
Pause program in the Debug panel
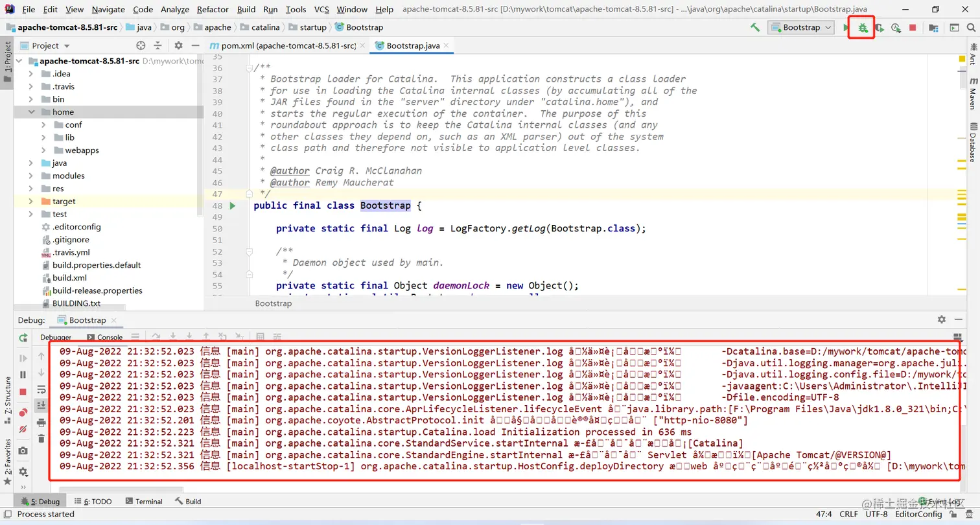[23, 375]
